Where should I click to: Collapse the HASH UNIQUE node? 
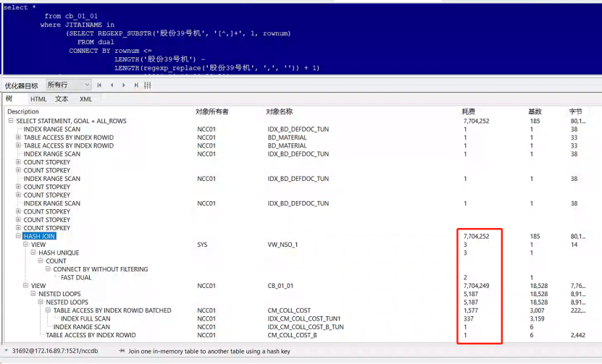33,253
